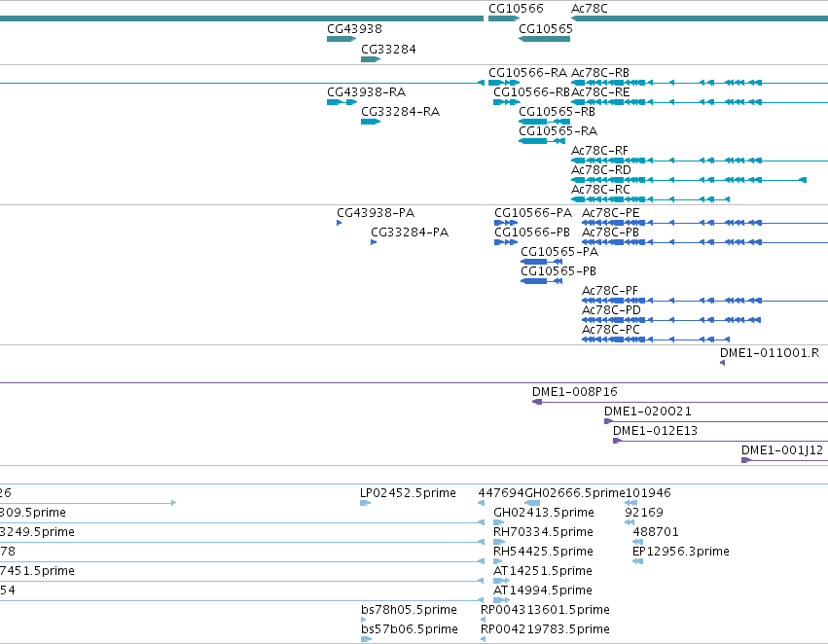828x644 pixels.
Task: Click the GH02666.5prime EST label
Action: [x=574, y=493]
